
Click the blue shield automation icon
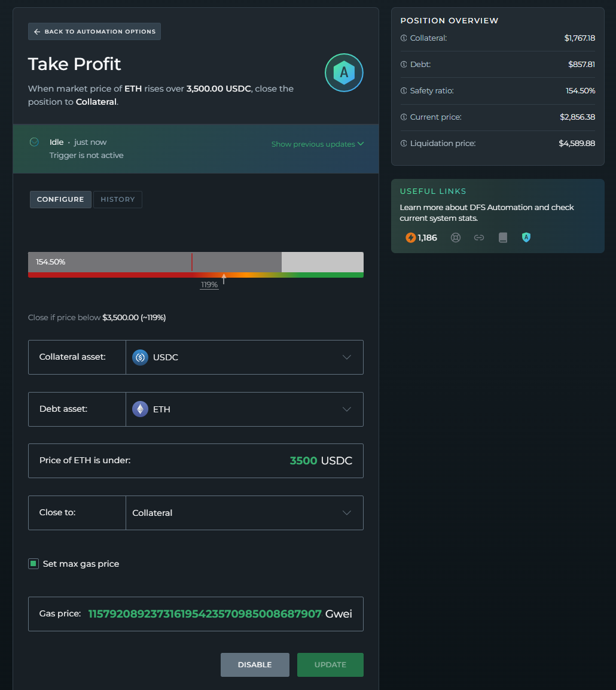(x=526, y=238)
